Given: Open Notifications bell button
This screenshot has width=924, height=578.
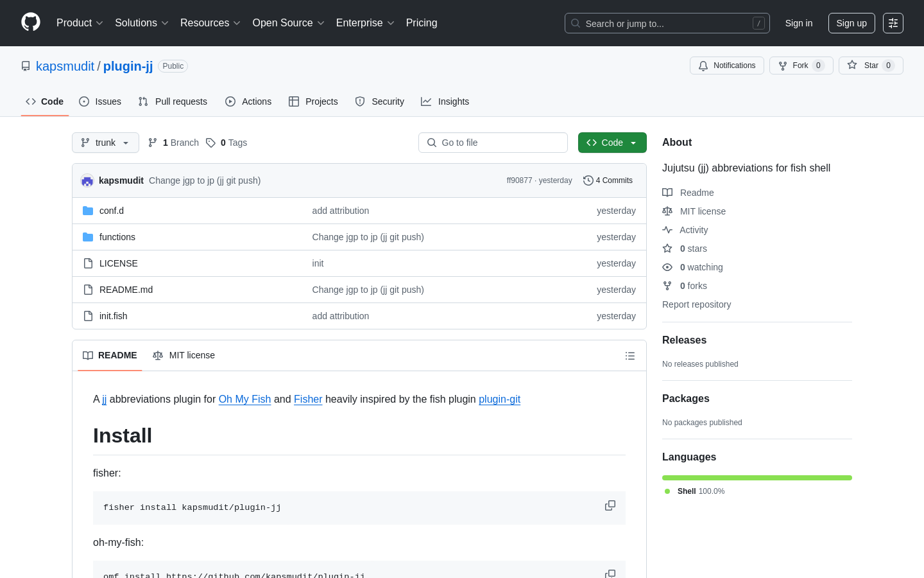Looking at the screenshot, I should [727, 66].
